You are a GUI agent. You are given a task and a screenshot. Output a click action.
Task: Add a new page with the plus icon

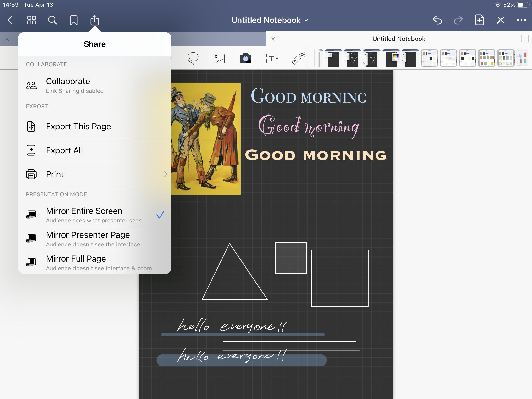479,20
